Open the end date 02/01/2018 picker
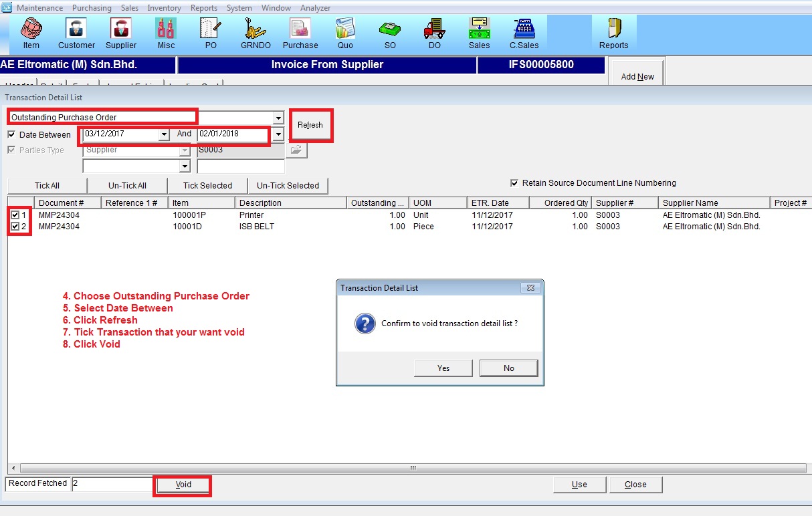 pyautogui.click(x=278, y=134)
